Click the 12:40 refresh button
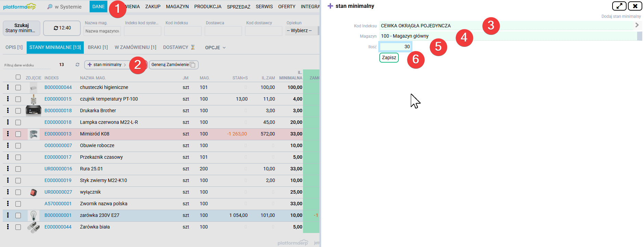The image size is (644, 247). pos(62,28)
